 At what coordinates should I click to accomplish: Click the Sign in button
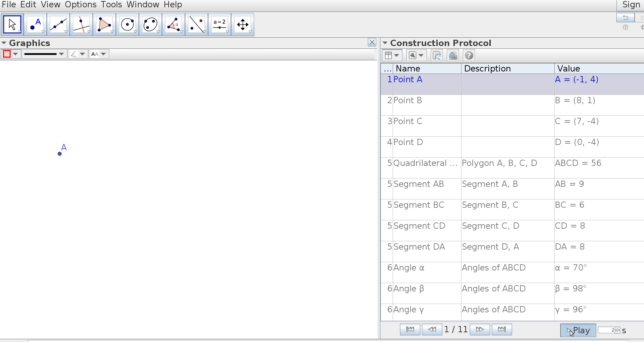click(x=631, y=5)
